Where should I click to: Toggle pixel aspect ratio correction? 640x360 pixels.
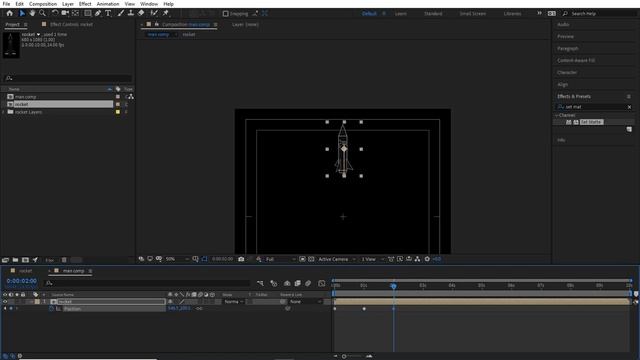(x=391, y=259)
